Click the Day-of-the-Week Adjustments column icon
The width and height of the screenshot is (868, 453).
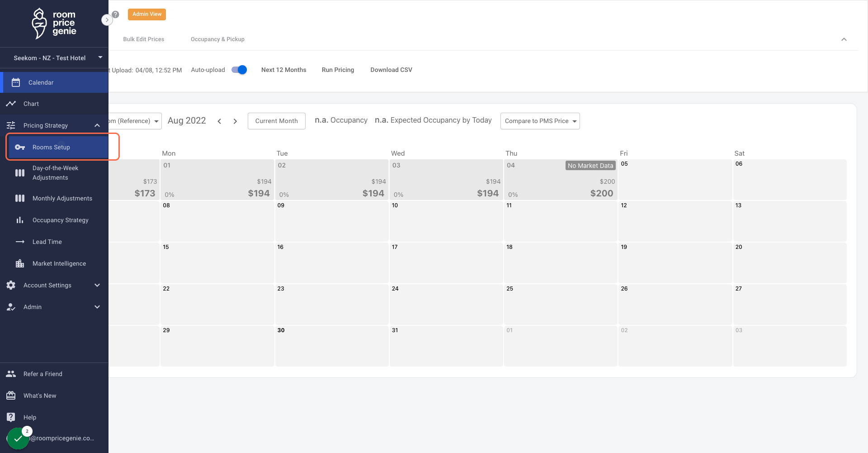pos(20,173)
